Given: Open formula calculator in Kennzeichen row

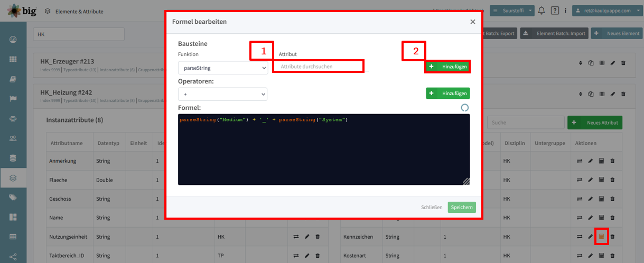Looking at the screenshot, I should (x=601, y=237).
